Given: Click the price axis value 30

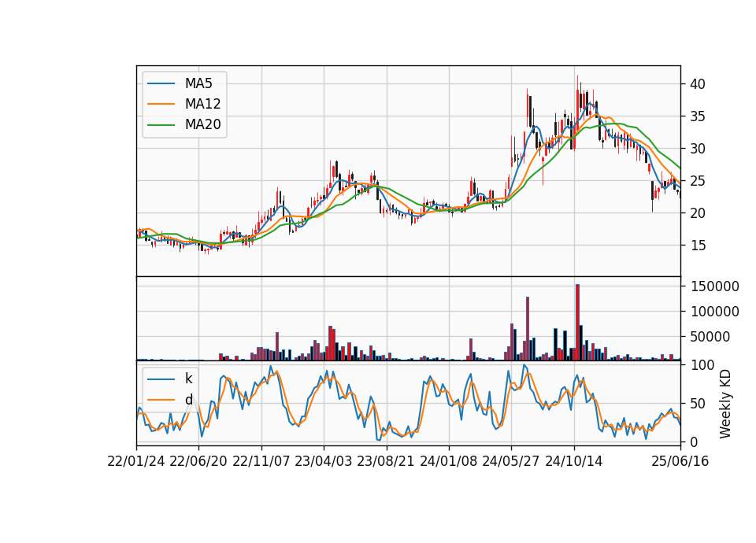Looking at the screenshot, I should [698, 149].
